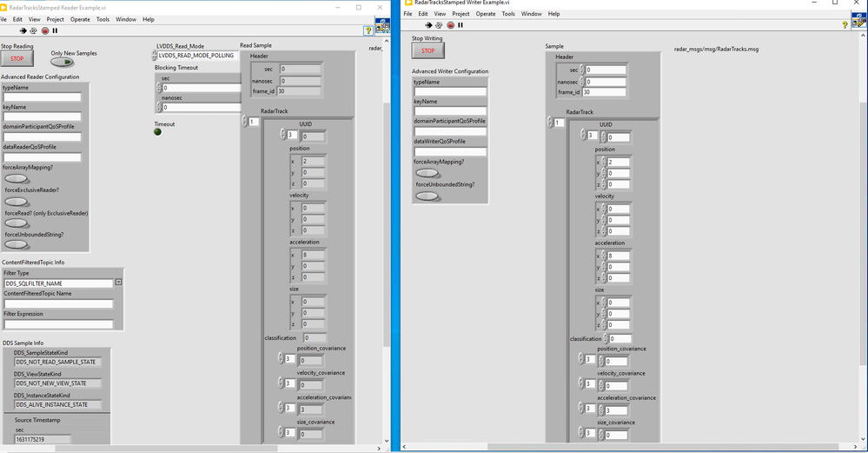Click the RadarTrack array index stepper in Writer
Viewport: 868px width, 453px height.
pyautogui.click(x=551, y=123)
